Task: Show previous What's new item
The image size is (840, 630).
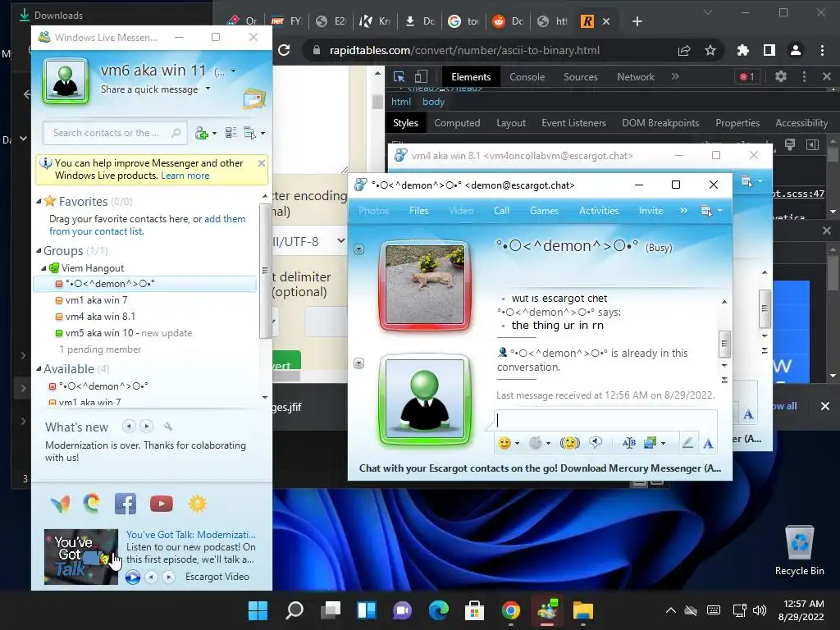Action: click(129, 427)
